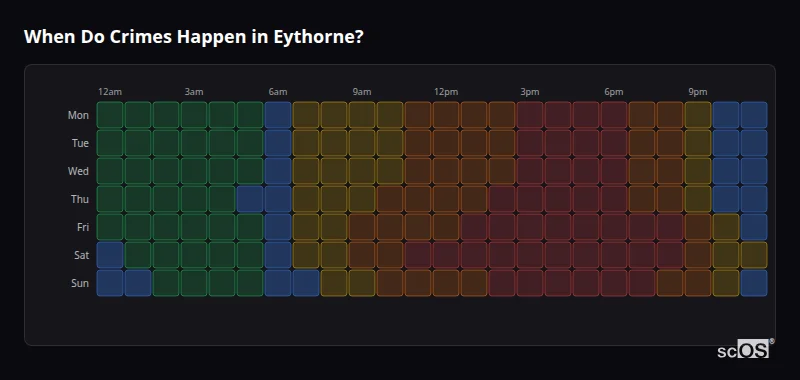Select the Sunday 9pm heatmap cell
This screenshot has width=800, height=380.
698,283
